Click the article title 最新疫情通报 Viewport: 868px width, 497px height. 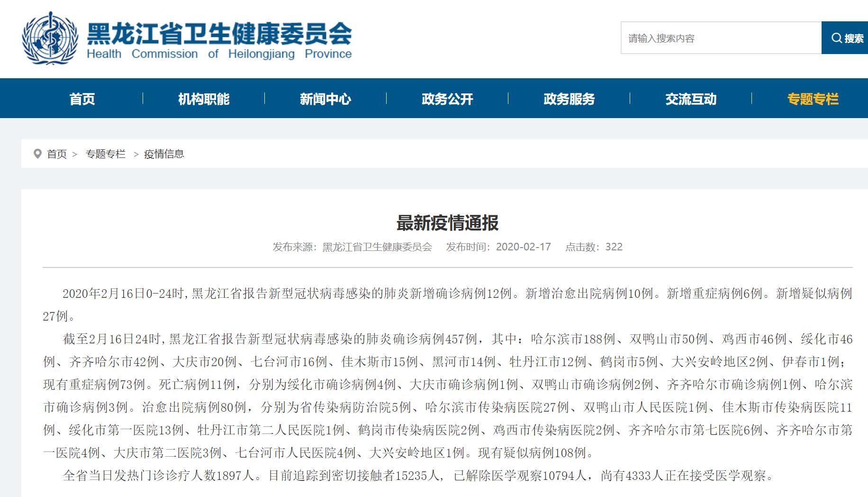coord(447,223)
